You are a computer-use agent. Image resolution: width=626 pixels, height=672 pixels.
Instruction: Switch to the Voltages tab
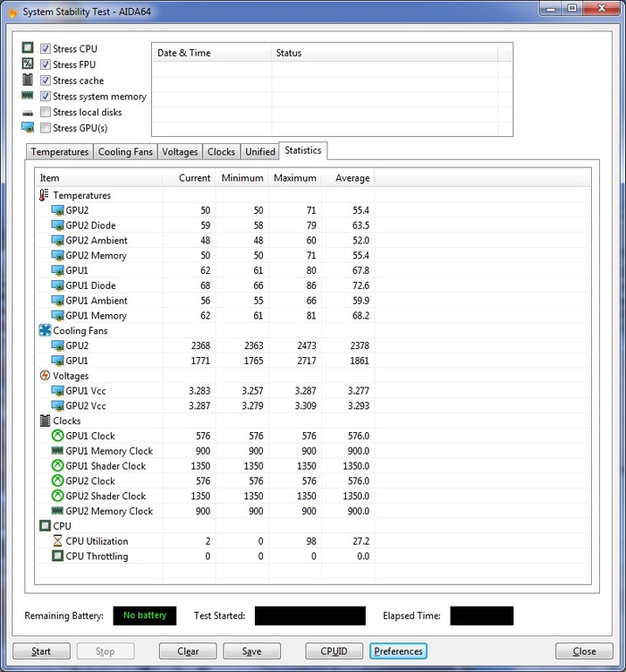[x=180, y=152]
